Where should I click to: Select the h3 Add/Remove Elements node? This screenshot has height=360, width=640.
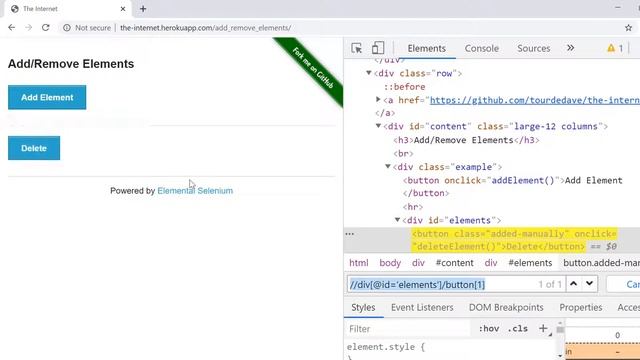[466, 140]
